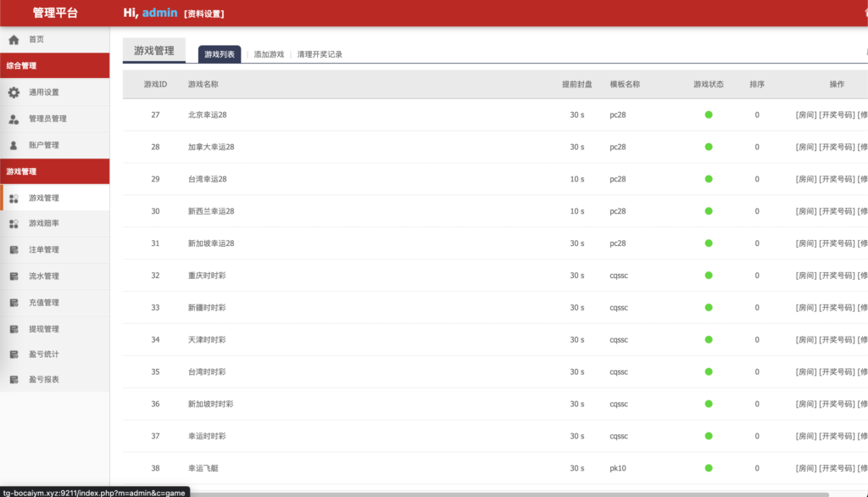Viewport: 868px width, 497px height.
Task: Collapse the 综合管理 sidebar section header
Action: click(55, 65)
